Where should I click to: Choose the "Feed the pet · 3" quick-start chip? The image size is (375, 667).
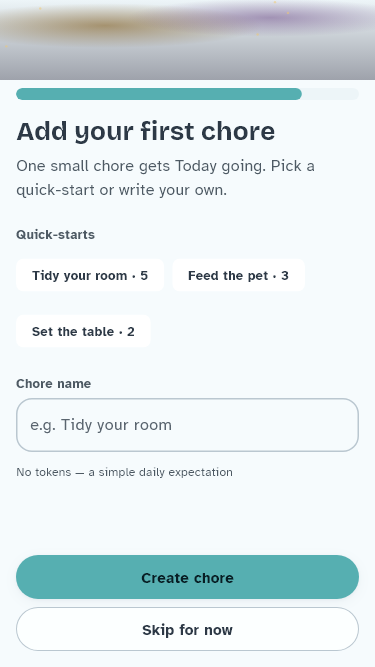pyautogui.click(x=238, y=275)
